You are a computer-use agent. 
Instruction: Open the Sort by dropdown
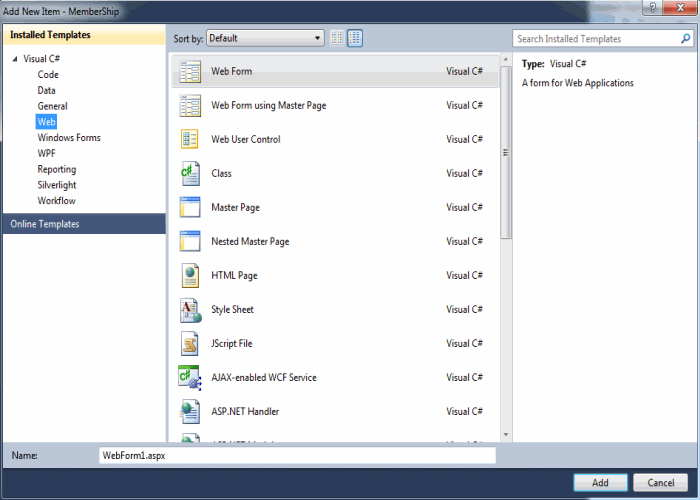tap(265, 38)
